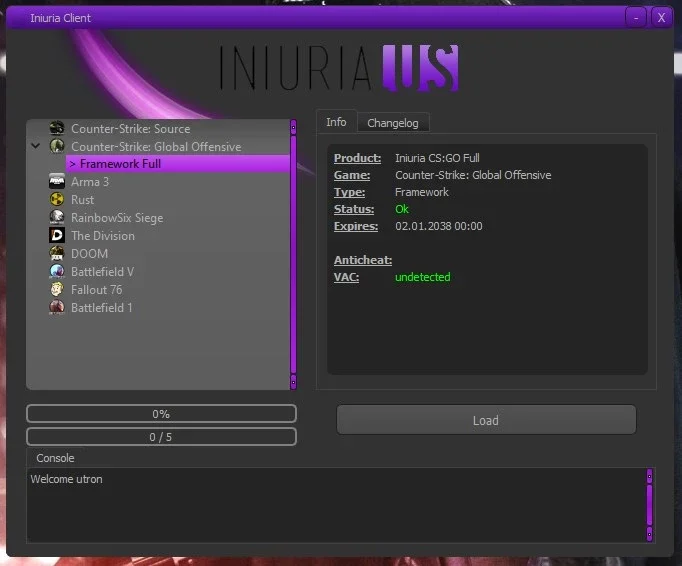This screenshot has width=682, height=566.
Task: Click the Arma 3 game icon
Action: [57, 181]
